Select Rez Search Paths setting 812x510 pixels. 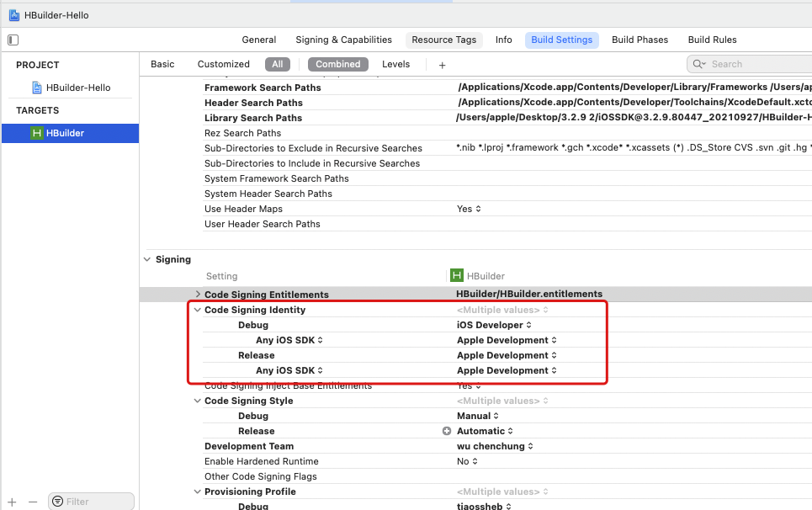point(242,133)
